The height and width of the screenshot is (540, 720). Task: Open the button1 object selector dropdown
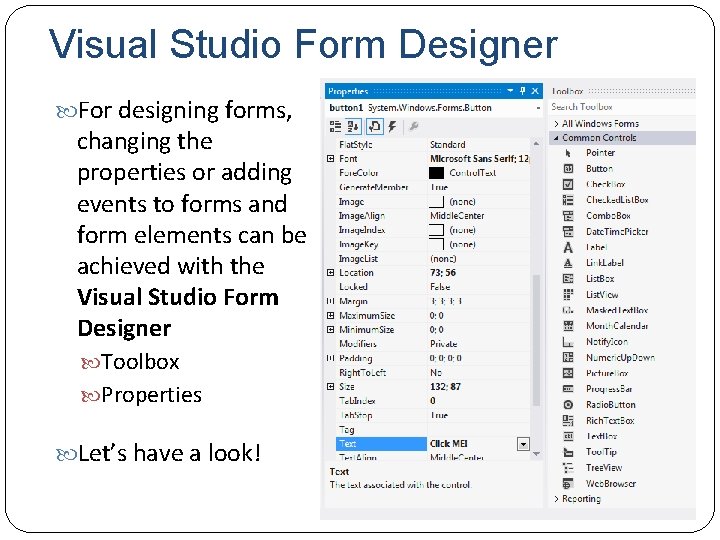tap(538, 108)
